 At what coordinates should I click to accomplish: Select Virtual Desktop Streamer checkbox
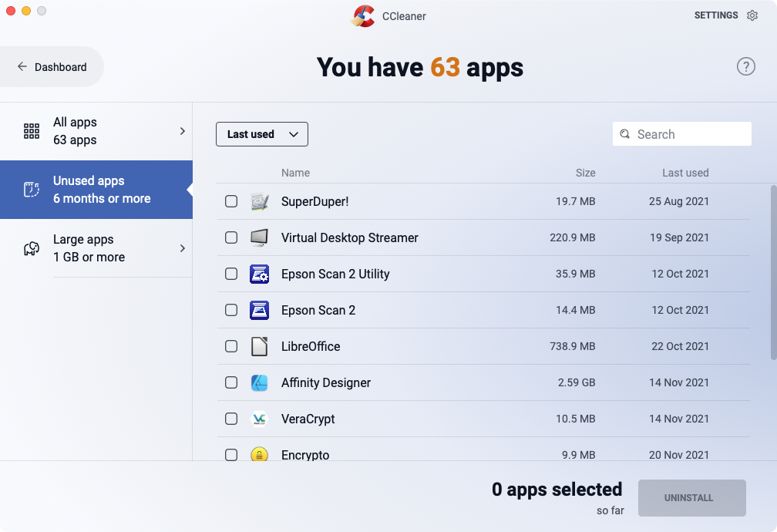pyautogui.click(x=231, y=237)
